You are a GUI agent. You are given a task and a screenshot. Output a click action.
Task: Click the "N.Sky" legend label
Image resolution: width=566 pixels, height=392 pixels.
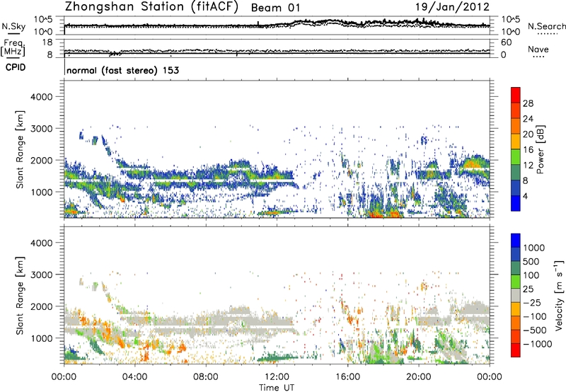point(13,26)
